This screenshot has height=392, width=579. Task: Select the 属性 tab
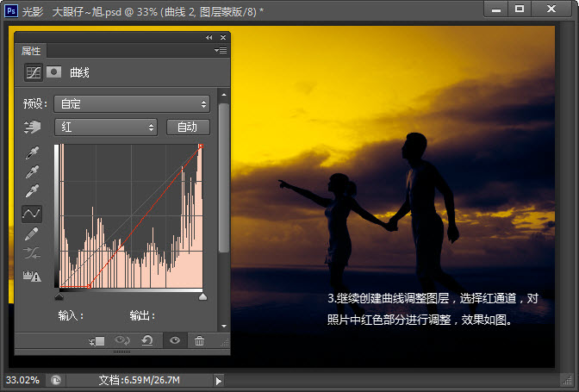coord(31,51)
